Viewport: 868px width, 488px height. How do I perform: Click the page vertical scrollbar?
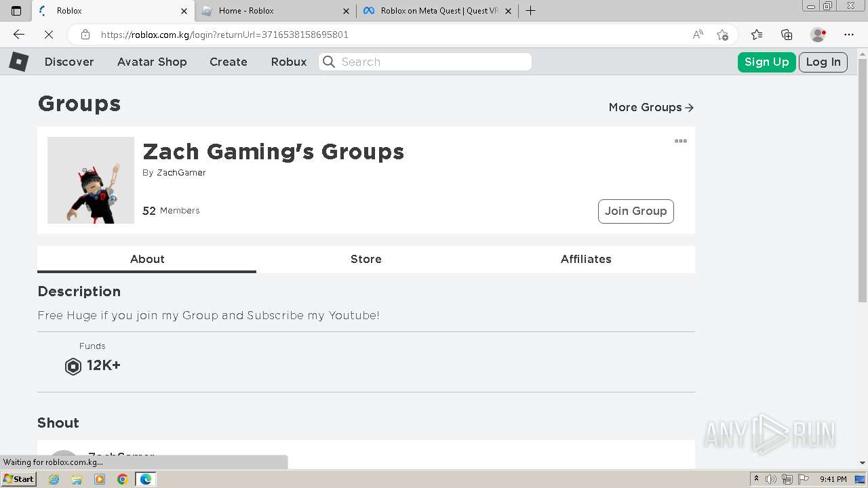[x=863, y=180]
